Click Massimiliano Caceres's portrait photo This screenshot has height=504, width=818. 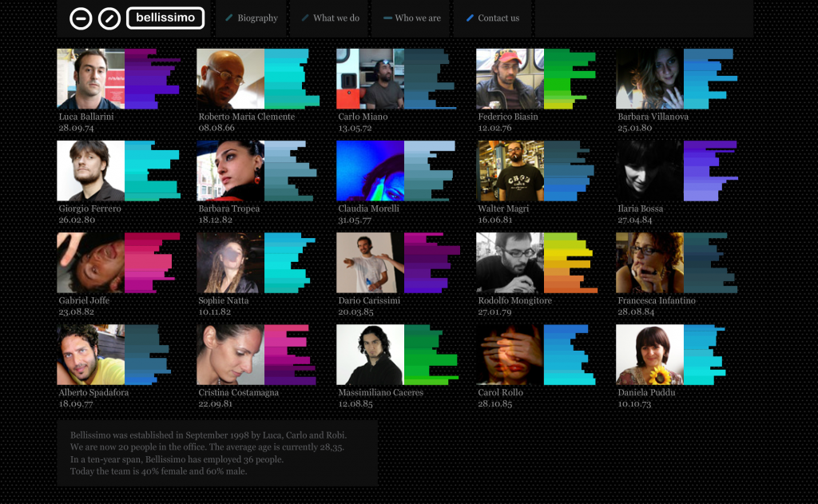click(370, 355)
